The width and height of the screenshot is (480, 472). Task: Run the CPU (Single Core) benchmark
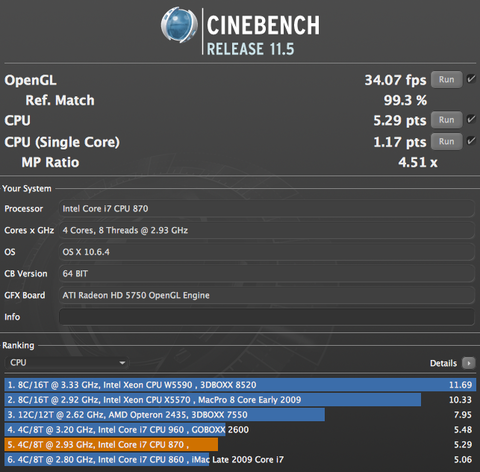446,142
